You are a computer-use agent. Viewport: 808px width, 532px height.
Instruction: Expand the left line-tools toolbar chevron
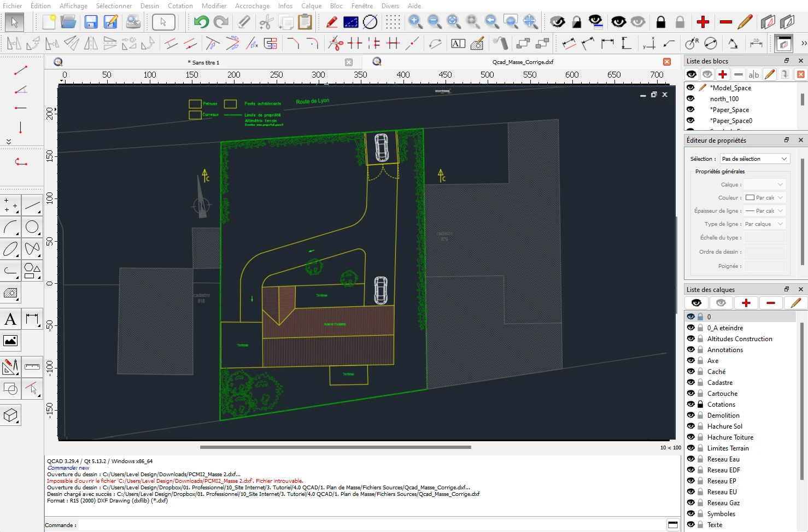9,141
